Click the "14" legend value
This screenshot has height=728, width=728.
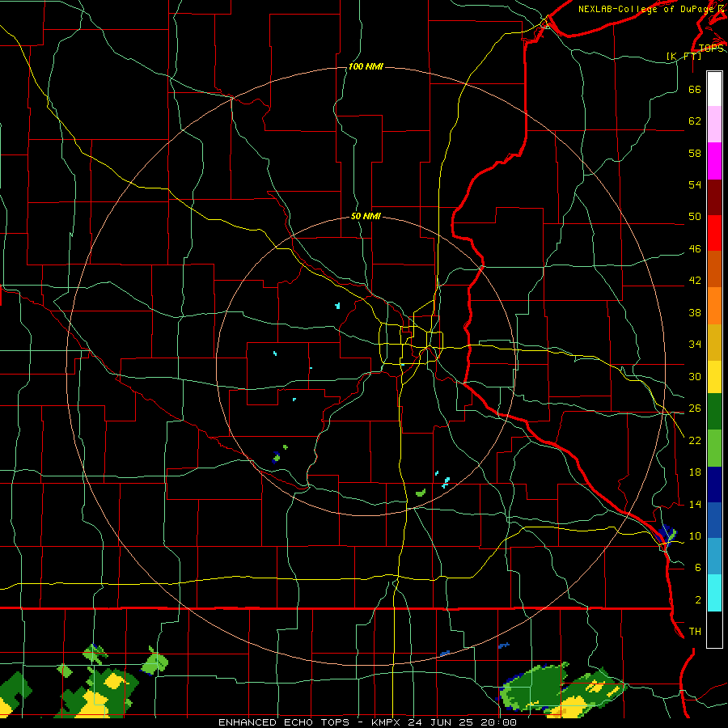(695, 504)
